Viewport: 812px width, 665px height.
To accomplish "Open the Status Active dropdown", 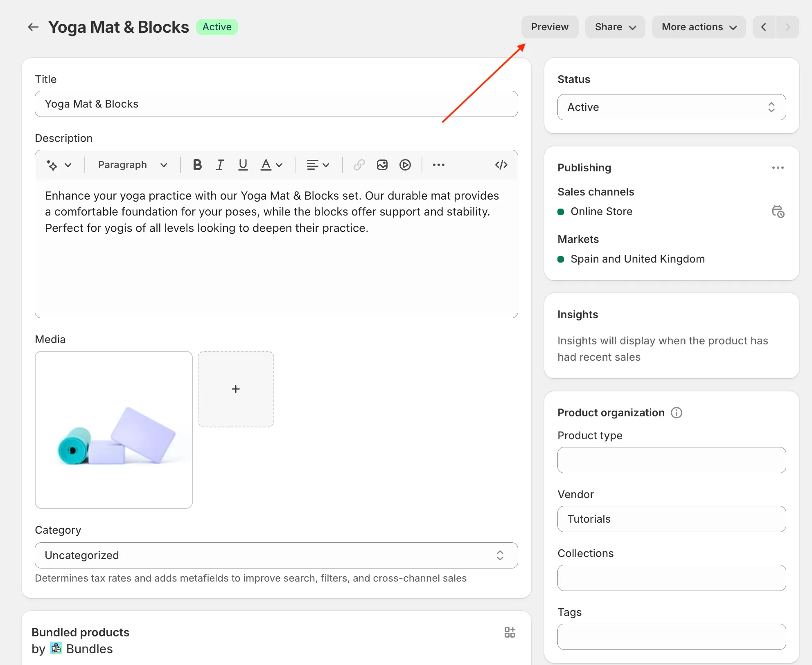I will (x=671, y=107).
